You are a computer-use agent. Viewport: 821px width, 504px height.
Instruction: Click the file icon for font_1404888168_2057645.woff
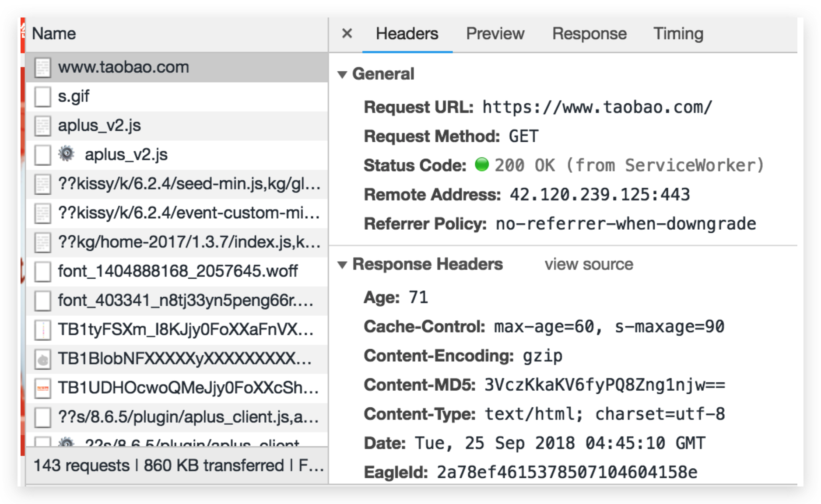pos(43,272)
